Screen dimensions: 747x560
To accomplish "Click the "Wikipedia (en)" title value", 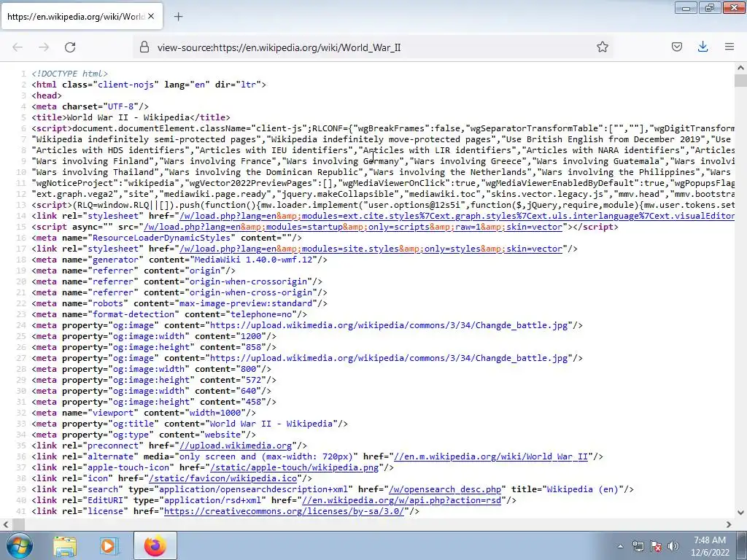I will coord(583,489).
